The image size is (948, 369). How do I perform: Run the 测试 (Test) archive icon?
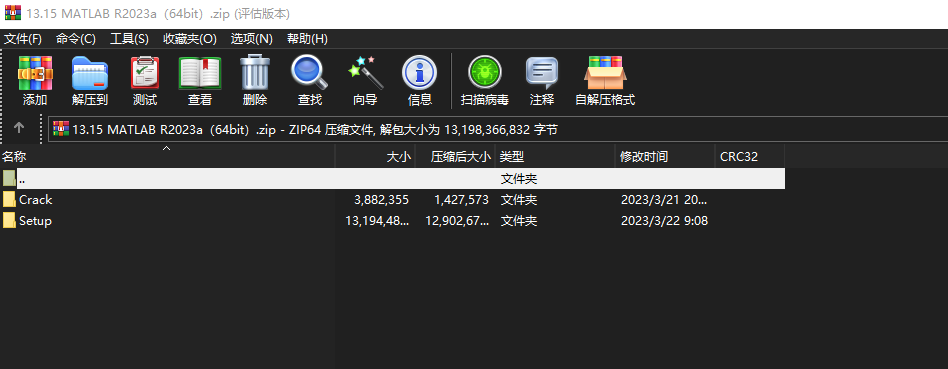tap(145, 73)
